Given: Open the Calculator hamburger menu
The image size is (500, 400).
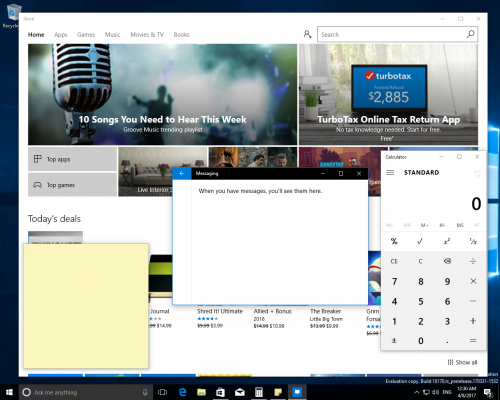Looking at the screenshot, I should click(390, 172).
